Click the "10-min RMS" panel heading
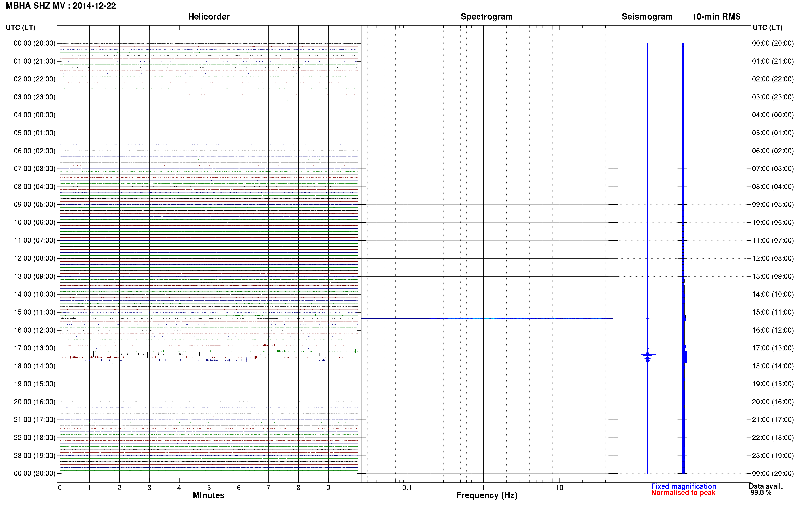Viewport: 812px width, 508px height. 716,17
